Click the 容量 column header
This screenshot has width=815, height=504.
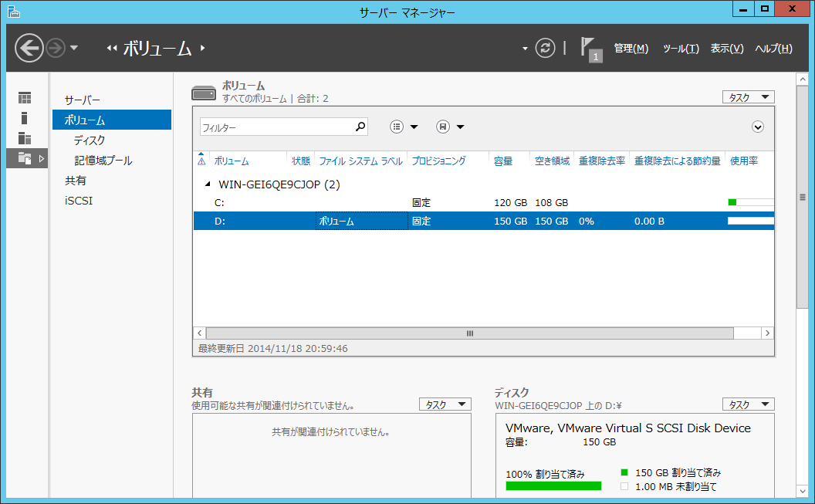[x=503, y=161]
